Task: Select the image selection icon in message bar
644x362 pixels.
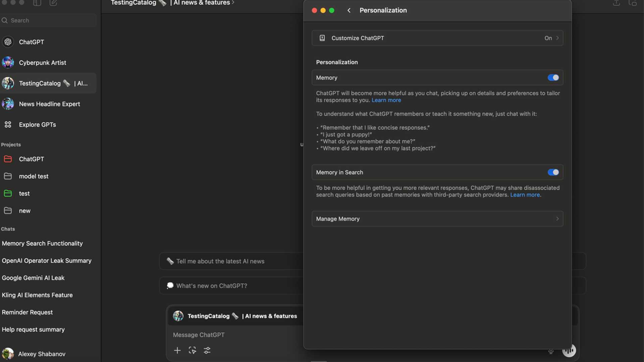Action: coord(192,350)
